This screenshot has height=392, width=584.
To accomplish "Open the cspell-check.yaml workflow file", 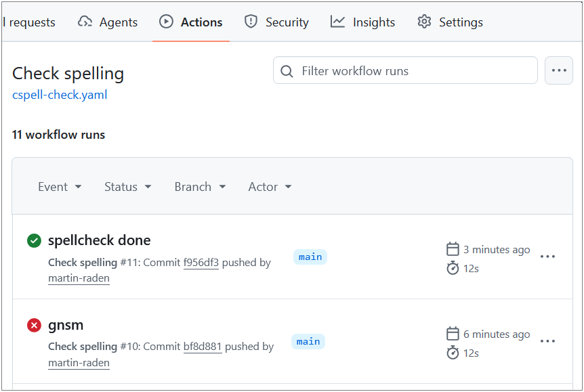I will coord(59,95).
